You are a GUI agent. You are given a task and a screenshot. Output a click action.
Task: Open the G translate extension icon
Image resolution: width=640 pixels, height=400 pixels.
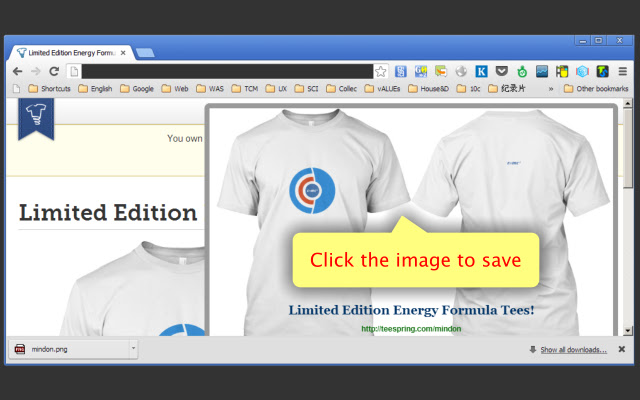[x=421, y=71]
